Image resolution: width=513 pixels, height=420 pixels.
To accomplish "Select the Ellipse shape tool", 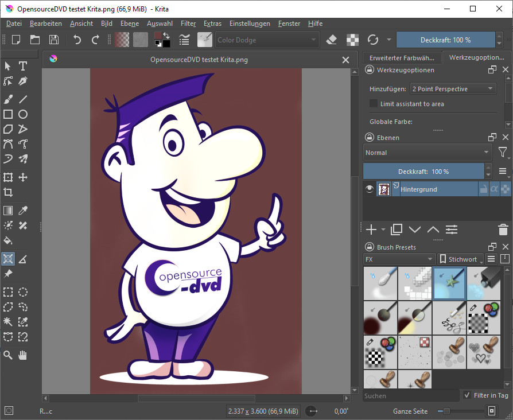I will (23, 114).
